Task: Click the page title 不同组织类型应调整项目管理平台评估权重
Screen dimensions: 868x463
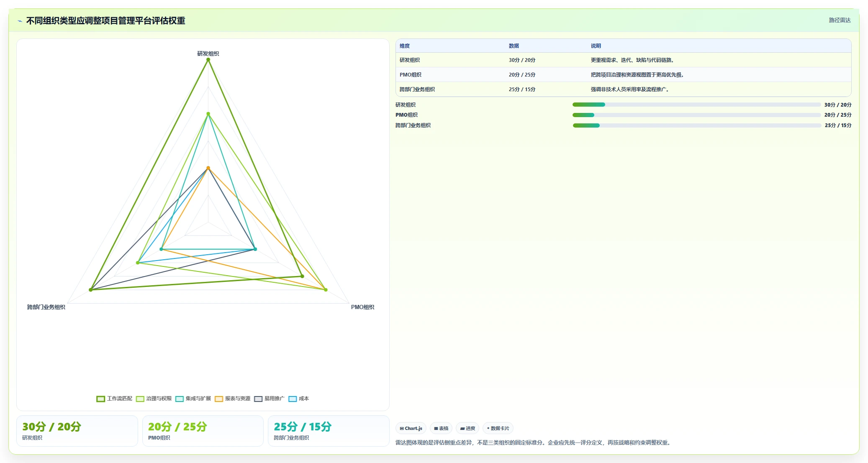Action: [x=105, y=20]
